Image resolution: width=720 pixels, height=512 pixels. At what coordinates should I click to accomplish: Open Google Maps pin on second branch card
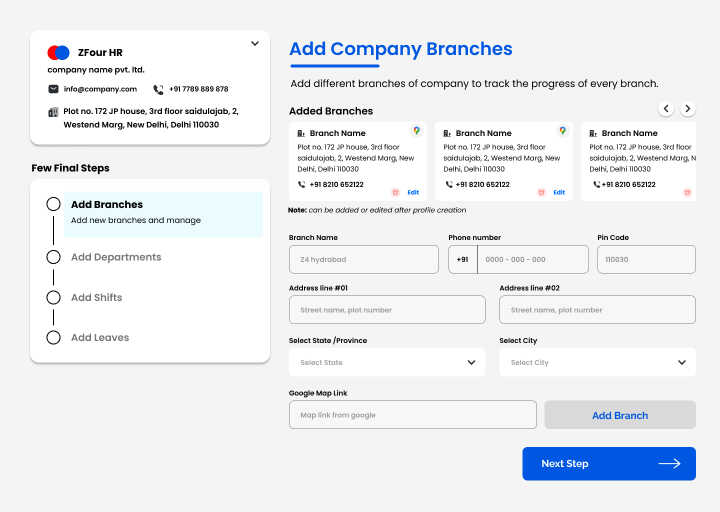pos(562,131)
